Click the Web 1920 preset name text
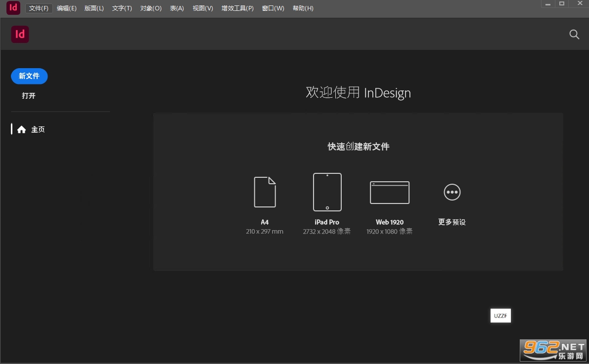 (x=390, y=222)
